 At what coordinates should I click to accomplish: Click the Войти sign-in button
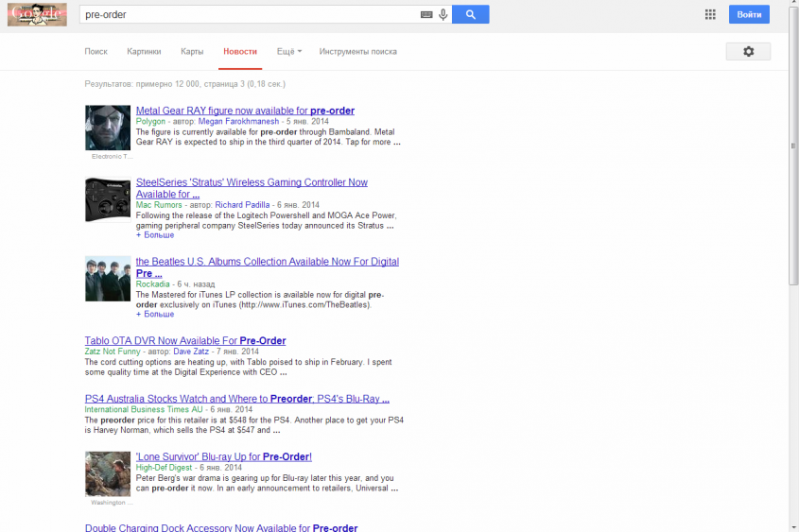[749, 14]
